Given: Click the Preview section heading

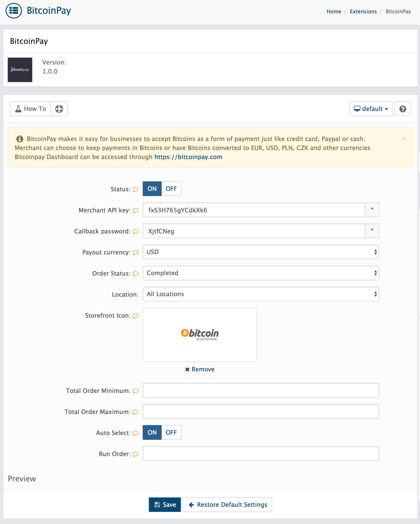Looking at the screenshot, I should pos(22,479).
